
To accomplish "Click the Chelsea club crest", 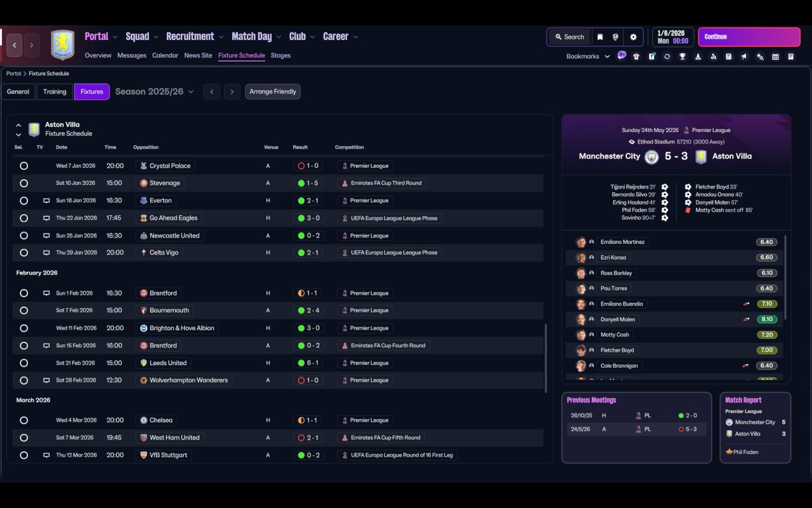I will (144, 420).
